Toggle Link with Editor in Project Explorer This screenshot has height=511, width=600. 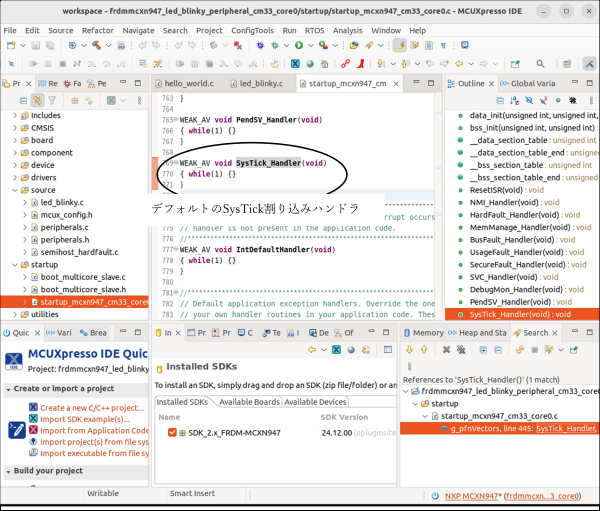tap(37, 100)
